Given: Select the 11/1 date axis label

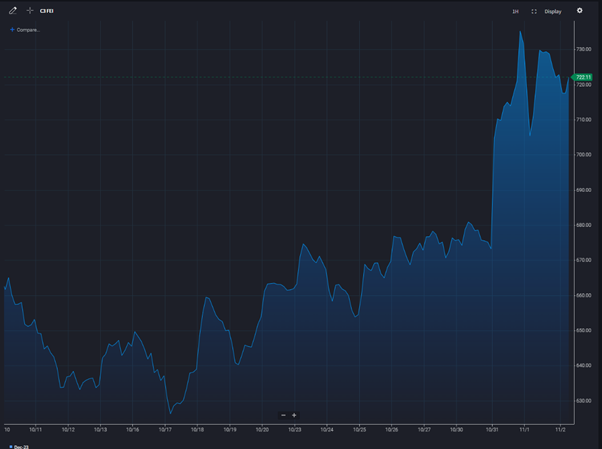Looking at the screenshot, I should pyautogui.click(x=523, y=429).
